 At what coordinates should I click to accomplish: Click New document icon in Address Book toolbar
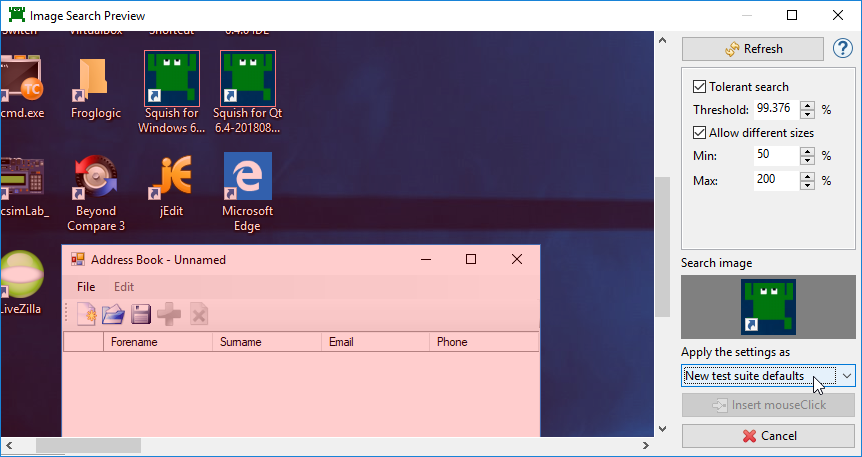click(x=86, y=315)
